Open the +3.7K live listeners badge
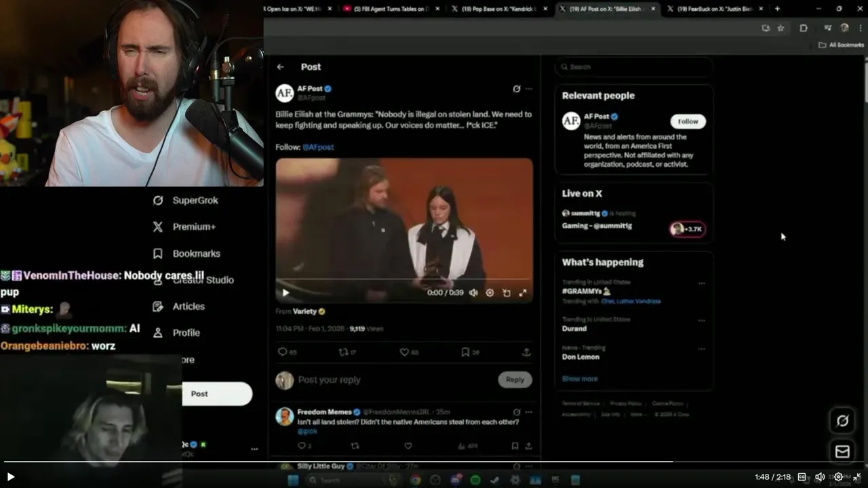This screenshot has width=868, height=488. 688,229
